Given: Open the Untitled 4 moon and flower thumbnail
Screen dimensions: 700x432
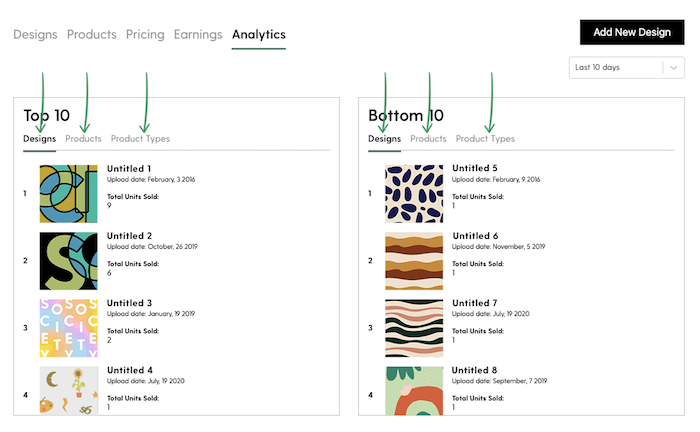Looking at the screenshot, I should 68,390.
